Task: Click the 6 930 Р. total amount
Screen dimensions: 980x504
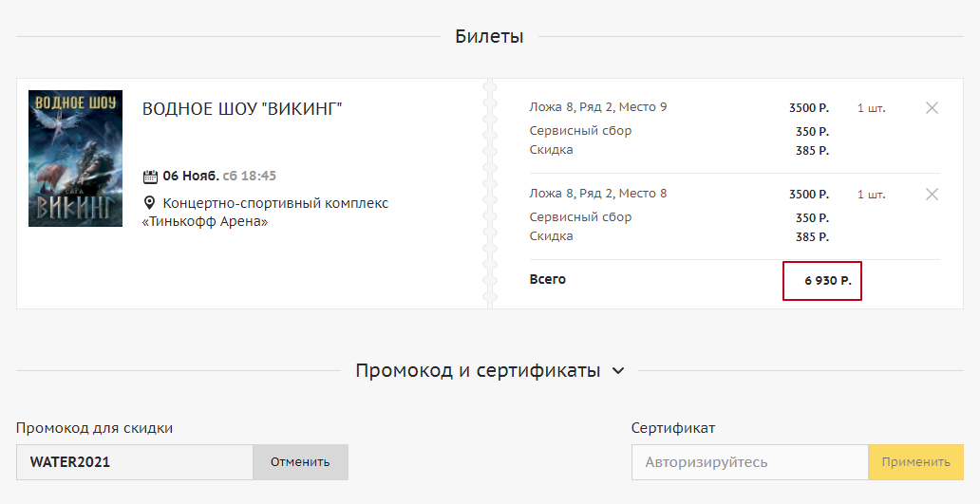Action: [827, 280]
